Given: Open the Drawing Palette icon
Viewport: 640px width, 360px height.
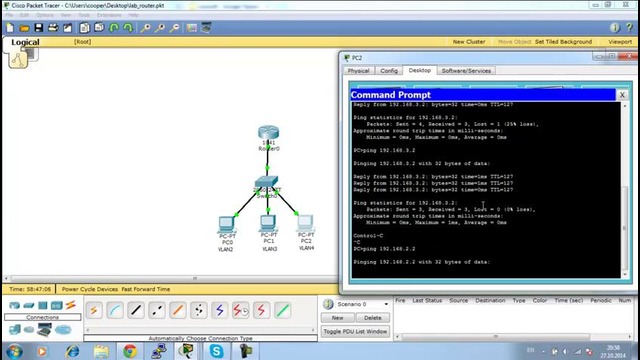Looking at the screenshot, I should point(191,28).
